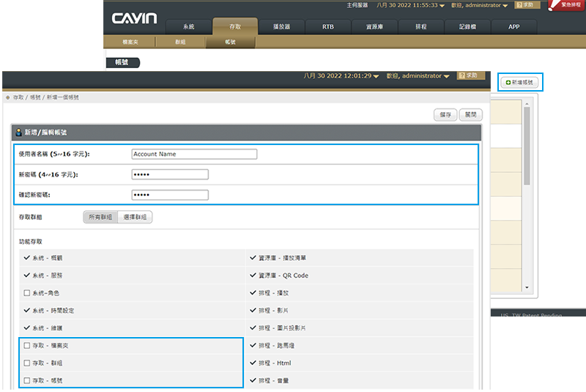
Task: Select 選擇群組 choose groups option
Action: tap(135, 217)
